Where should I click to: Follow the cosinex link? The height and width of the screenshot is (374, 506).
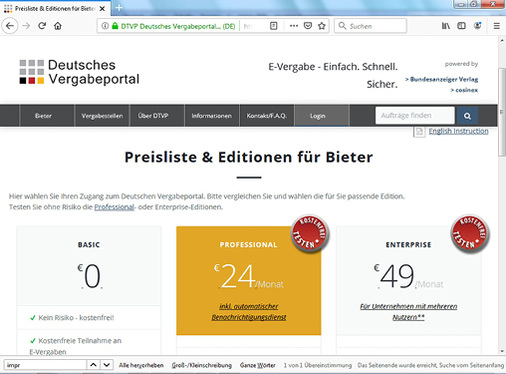click(464, 90)
